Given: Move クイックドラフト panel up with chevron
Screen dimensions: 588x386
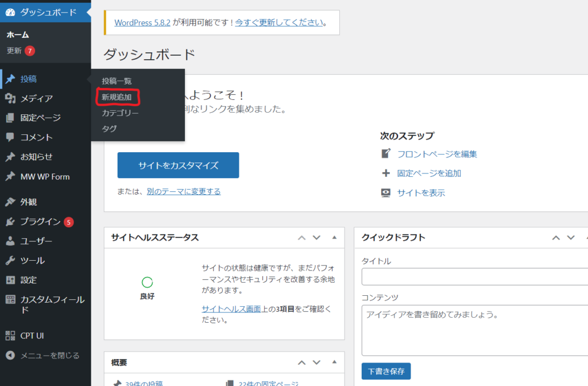Looking at the screenshot, I should [x=556, y=237].
